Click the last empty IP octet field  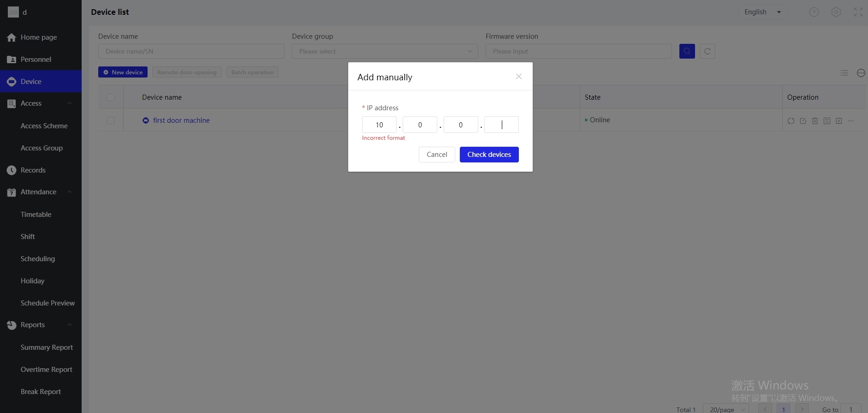(501, 125)
